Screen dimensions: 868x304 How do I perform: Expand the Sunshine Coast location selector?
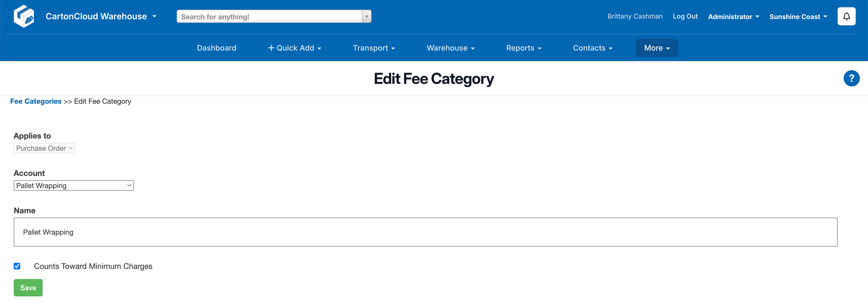(798, 16)
